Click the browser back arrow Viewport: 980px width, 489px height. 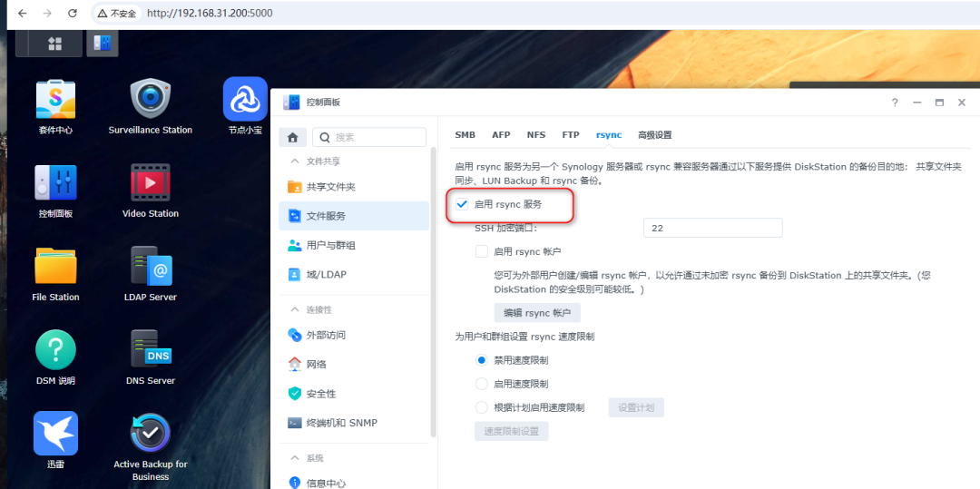click(23, 13)
